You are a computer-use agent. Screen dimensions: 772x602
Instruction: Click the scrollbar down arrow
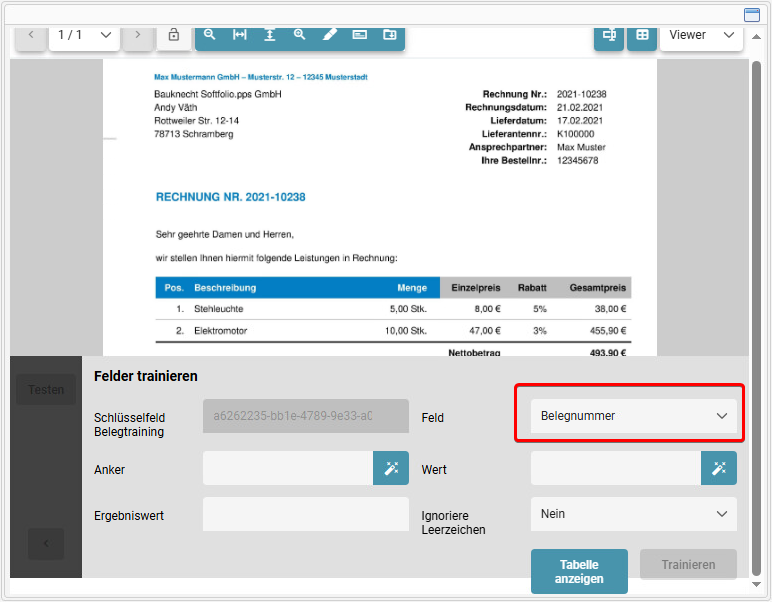click(756, 584)
